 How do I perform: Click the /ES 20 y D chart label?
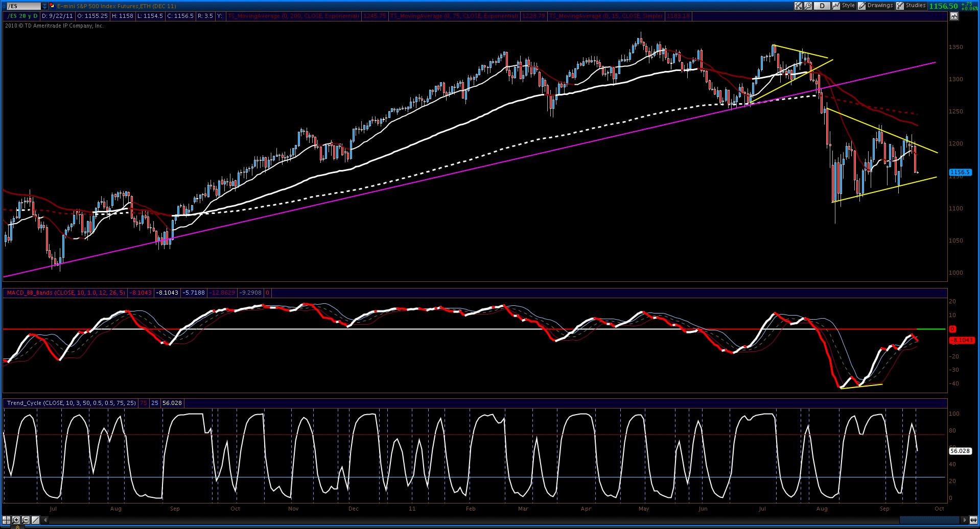[x=22, y=16]
